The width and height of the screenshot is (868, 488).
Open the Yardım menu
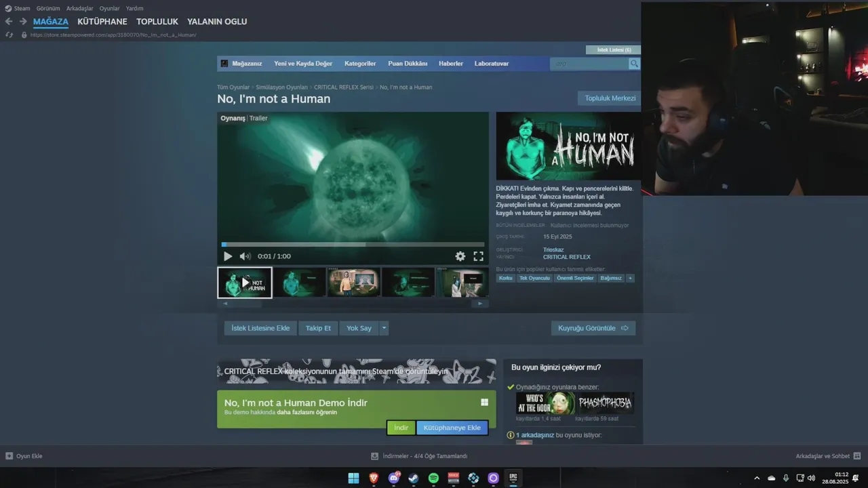point(134,8)
